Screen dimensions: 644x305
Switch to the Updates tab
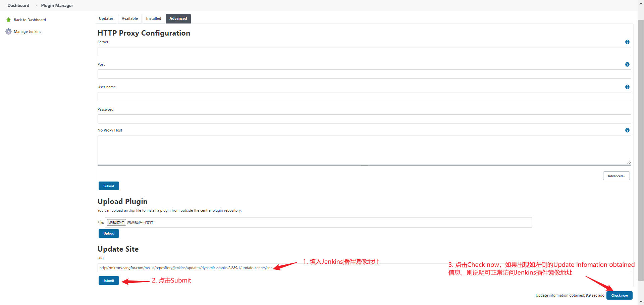[x=106, y=19]
